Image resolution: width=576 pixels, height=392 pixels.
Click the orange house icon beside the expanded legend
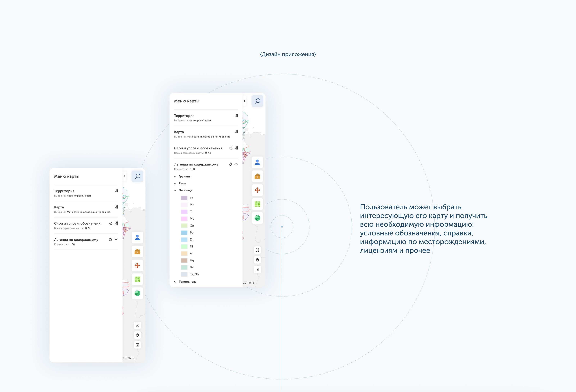(x=257, y=176)
